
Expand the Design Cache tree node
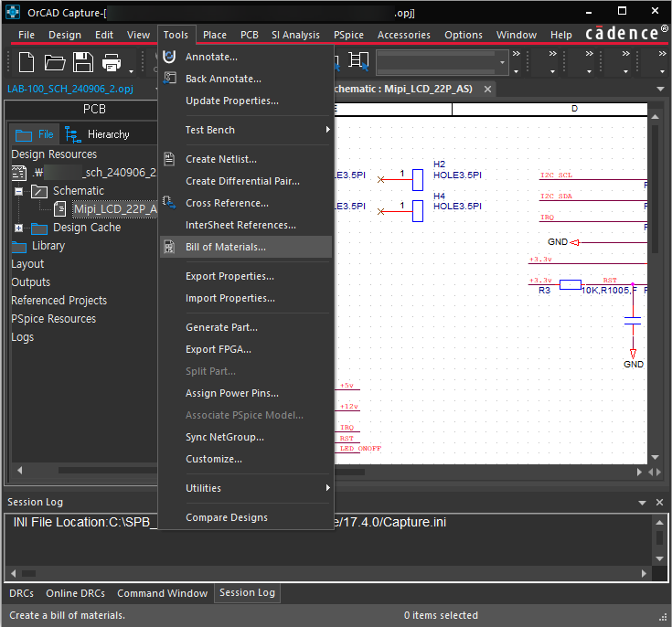point(19,228)
